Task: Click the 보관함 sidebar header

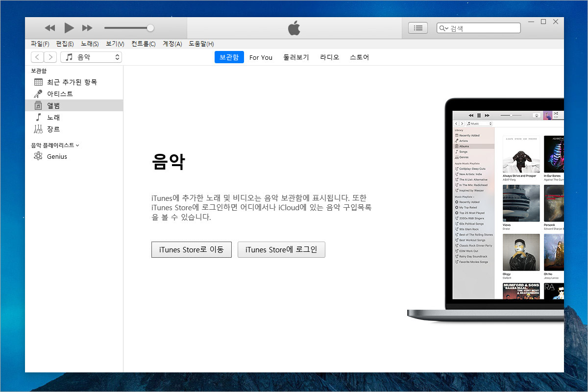Action: [x=39, y=71]
